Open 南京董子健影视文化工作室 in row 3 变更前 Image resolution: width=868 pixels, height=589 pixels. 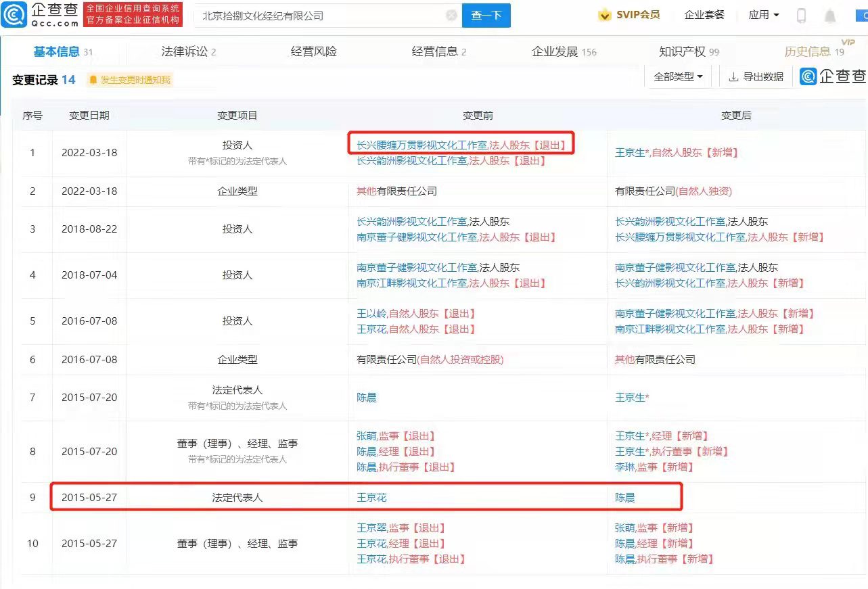click(417, 237)
